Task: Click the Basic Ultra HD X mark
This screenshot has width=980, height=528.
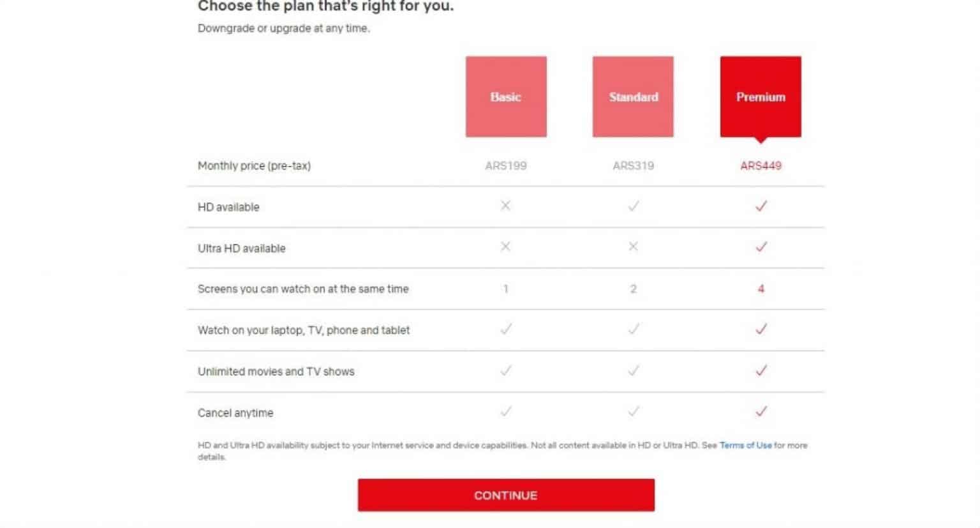Action: [x=505, y=246]
